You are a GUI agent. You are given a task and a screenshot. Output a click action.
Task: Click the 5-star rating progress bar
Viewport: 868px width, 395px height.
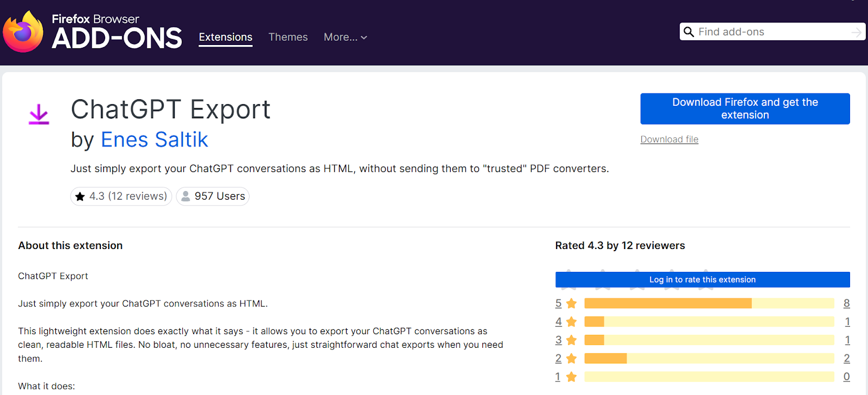(x=709, y=303)
